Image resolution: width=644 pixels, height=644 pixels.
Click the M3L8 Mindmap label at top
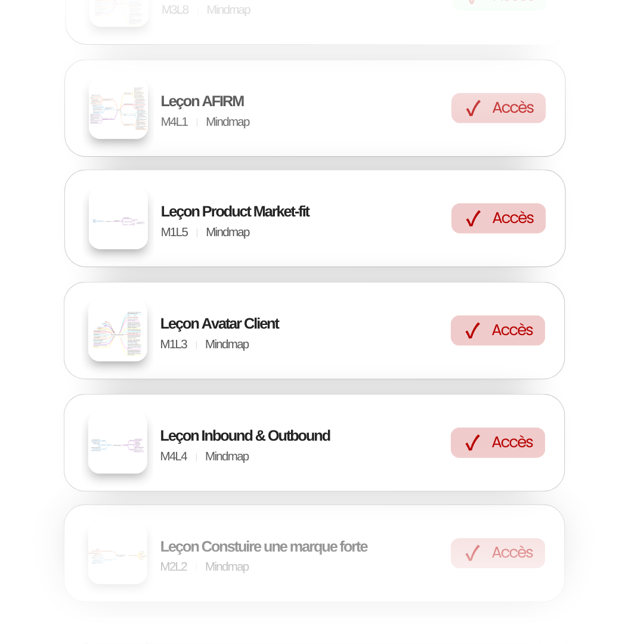coord(206,10)
